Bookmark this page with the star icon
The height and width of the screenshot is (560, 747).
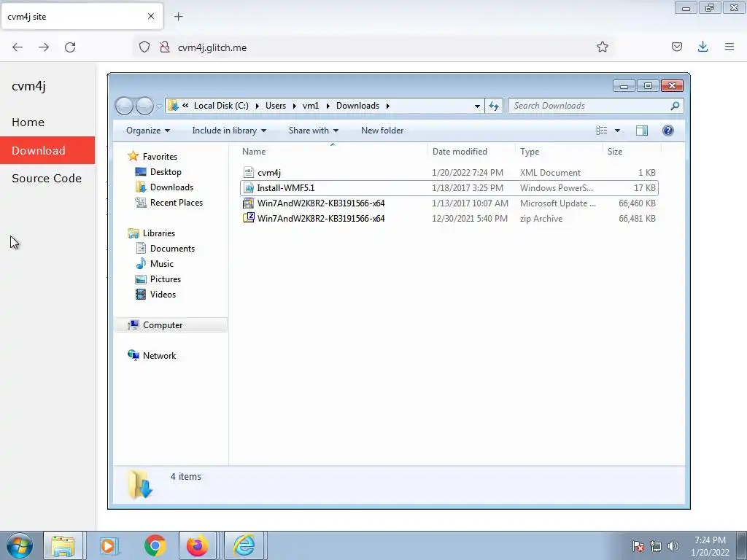pos(602,47)
